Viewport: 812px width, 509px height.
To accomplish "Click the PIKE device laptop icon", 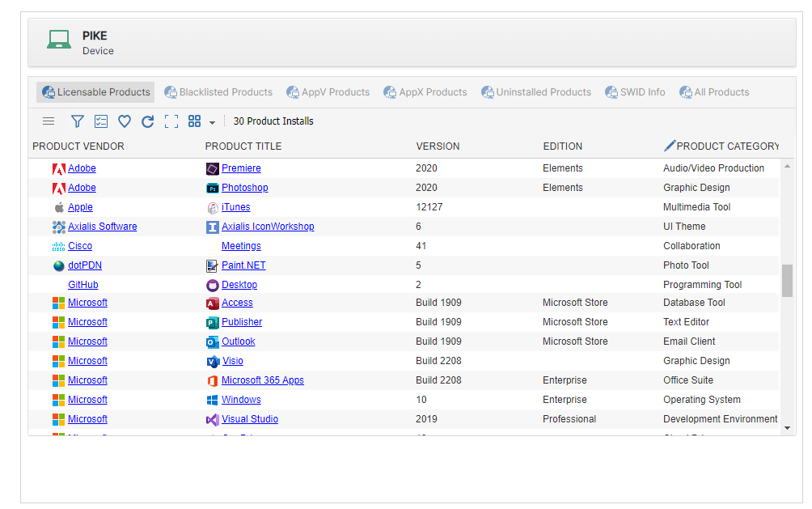I will click(x=58, y=40).
